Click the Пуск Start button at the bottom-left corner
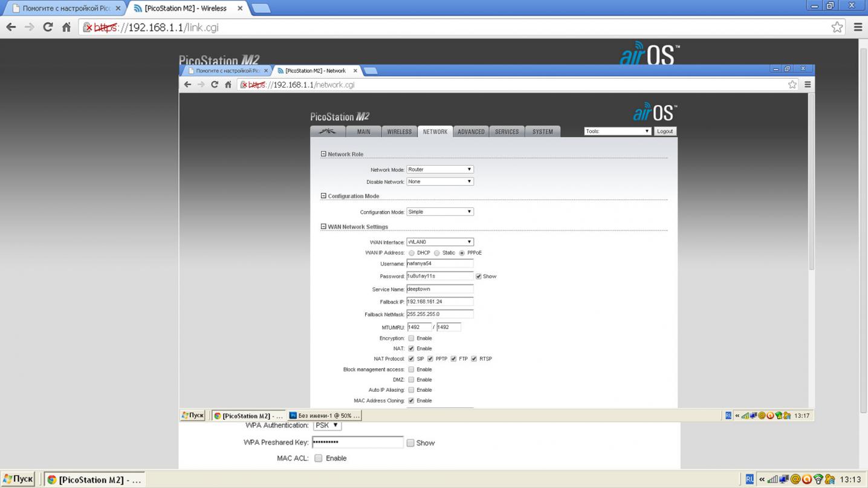This screenshot has height=488, width=868. tap(18, 480)
